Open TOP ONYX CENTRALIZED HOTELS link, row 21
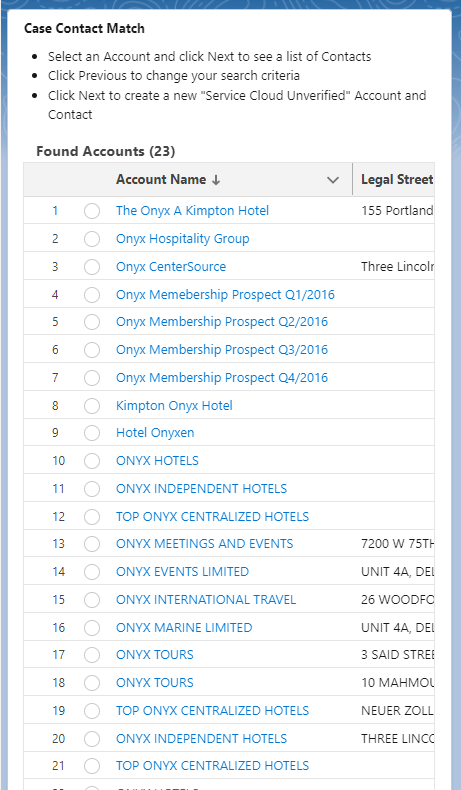 [213, 766]
